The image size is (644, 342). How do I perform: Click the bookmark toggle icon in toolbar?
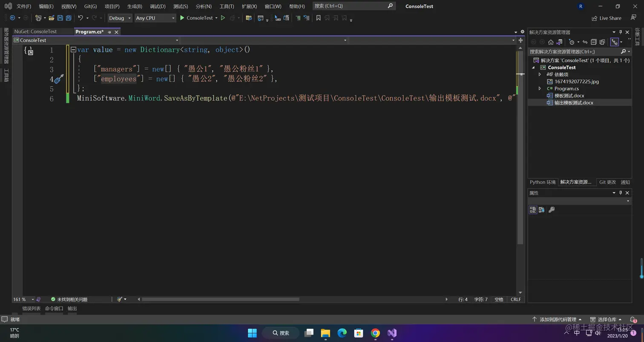click(x=318, y=18)
